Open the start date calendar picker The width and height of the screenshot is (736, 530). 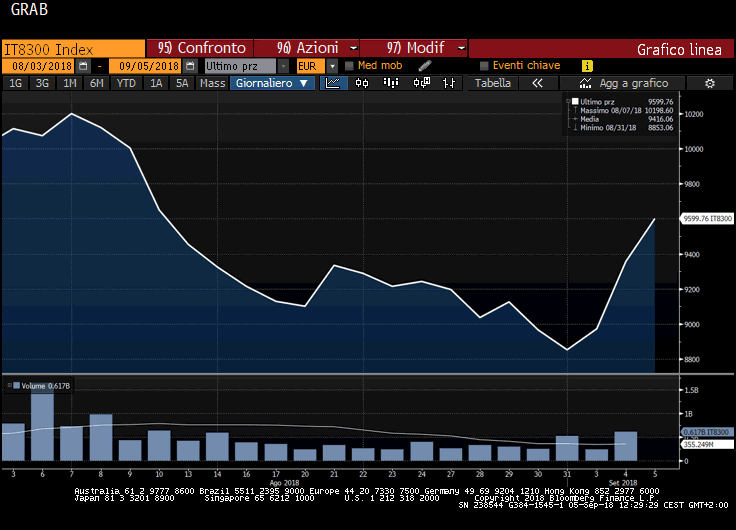coord(83,66)
